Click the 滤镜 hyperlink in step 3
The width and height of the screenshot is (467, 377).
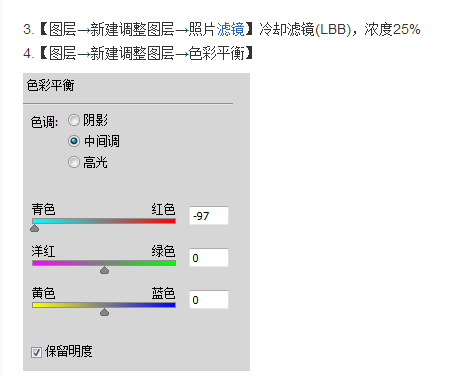pos(231,29)
